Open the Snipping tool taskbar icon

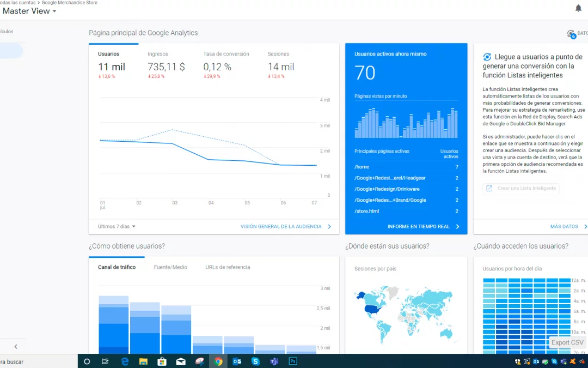(x=199, y=361)
